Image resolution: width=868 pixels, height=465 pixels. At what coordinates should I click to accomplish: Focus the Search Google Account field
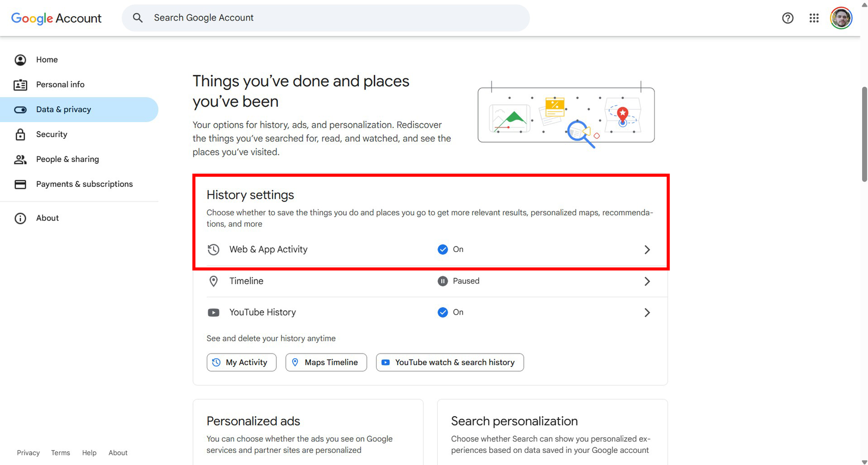tap(326, 18)
